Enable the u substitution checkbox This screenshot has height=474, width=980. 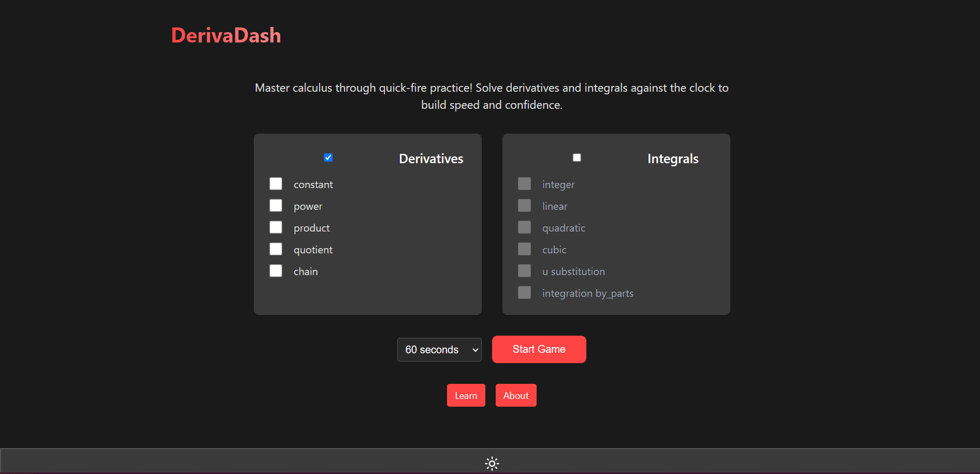coord(524,270)
